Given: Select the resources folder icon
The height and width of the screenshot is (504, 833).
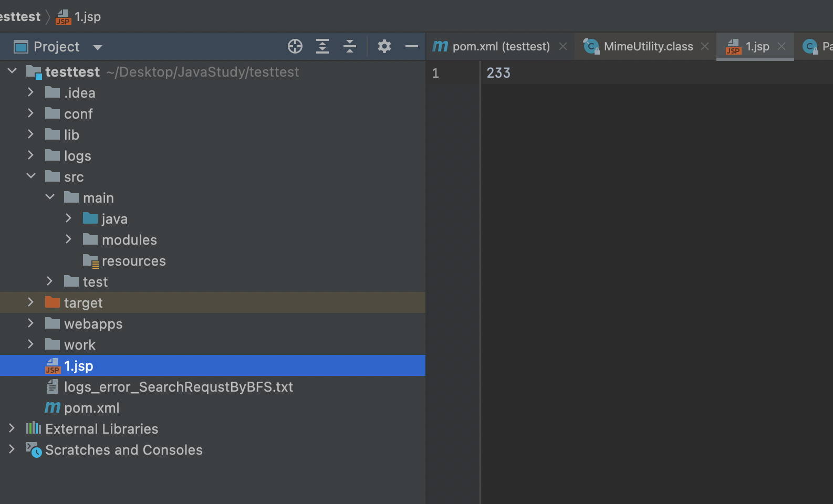Looking at the screenshot, I should click(91, 261).
